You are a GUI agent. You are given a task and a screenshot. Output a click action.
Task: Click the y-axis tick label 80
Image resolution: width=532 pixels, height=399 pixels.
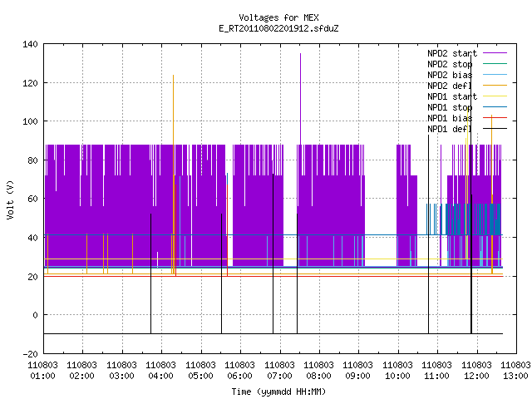[x=32, y=160]
